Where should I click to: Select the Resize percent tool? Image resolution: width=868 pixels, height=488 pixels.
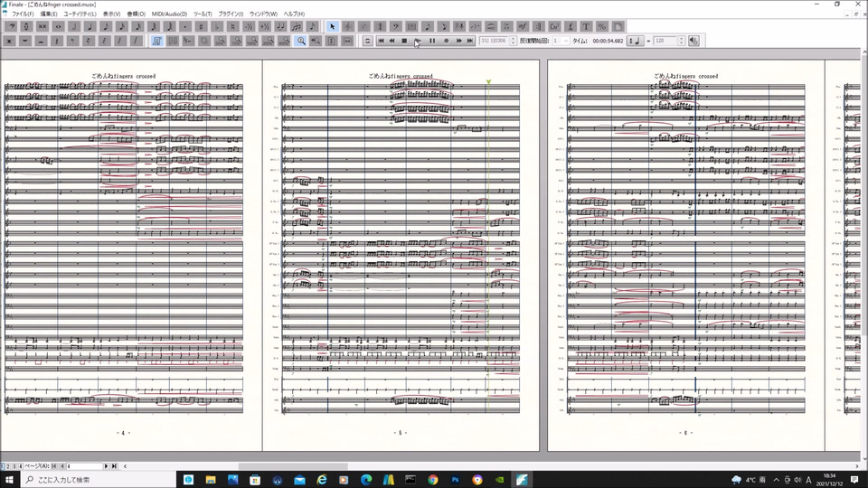point(602,26)
